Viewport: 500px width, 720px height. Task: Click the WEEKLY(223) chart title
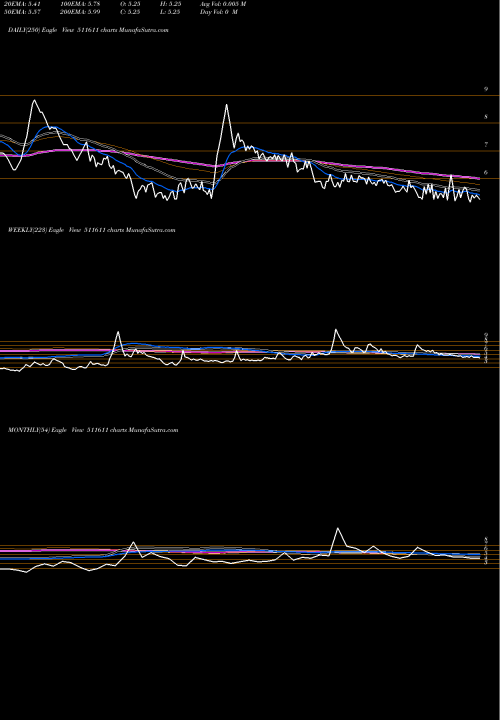tap(91, 230)
